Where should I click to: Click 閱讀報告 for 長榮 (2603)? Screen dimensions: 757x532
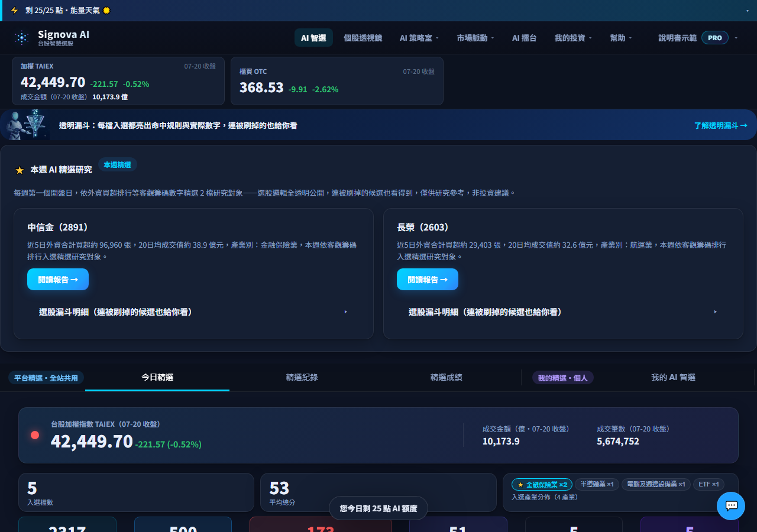428,280
